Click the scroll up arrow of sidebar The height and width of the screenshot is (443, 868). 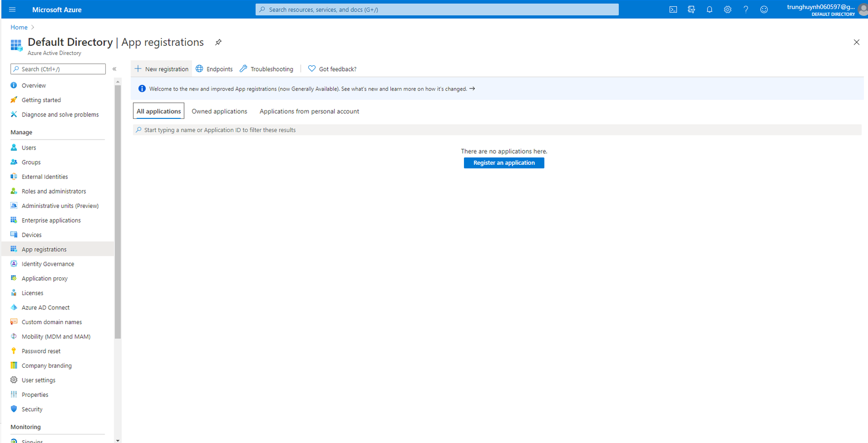pyautogui.click(x=118, y=82)
